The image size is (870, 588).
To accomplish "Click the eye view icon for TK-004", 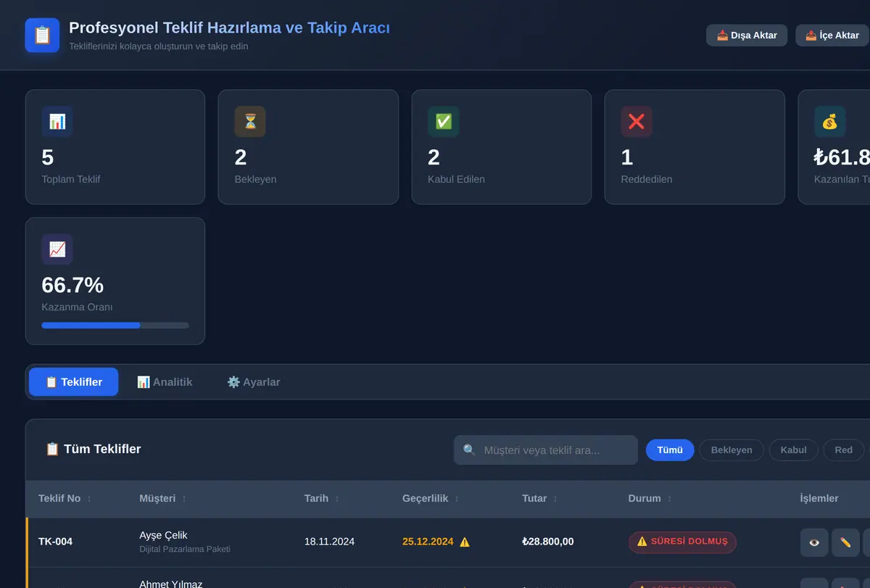I will (814, 542).
